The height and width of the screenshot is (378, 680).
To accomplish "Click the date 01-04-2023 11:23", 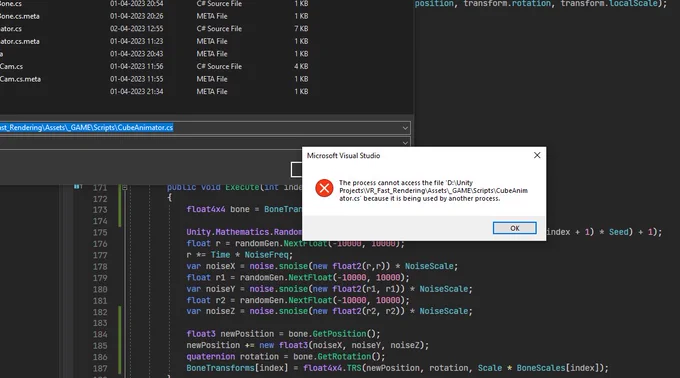I will click(137, 41).
